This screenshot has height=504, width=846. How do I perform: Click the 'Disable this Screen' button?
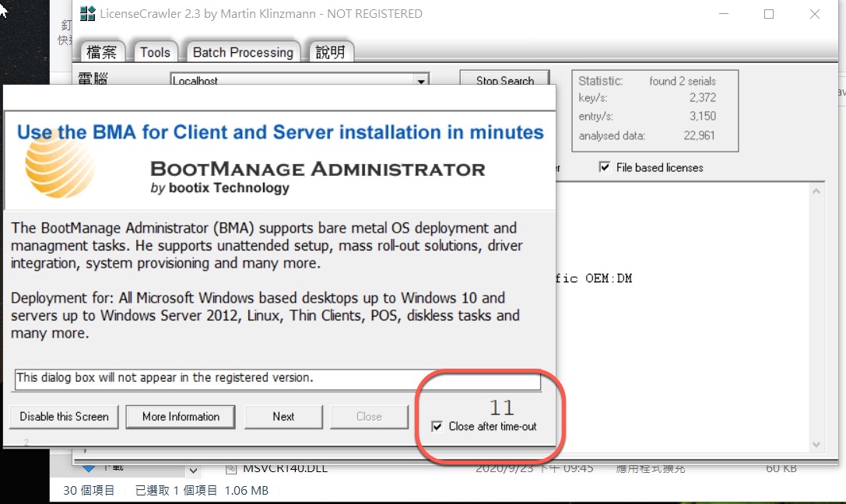click(x=64, y=417)
